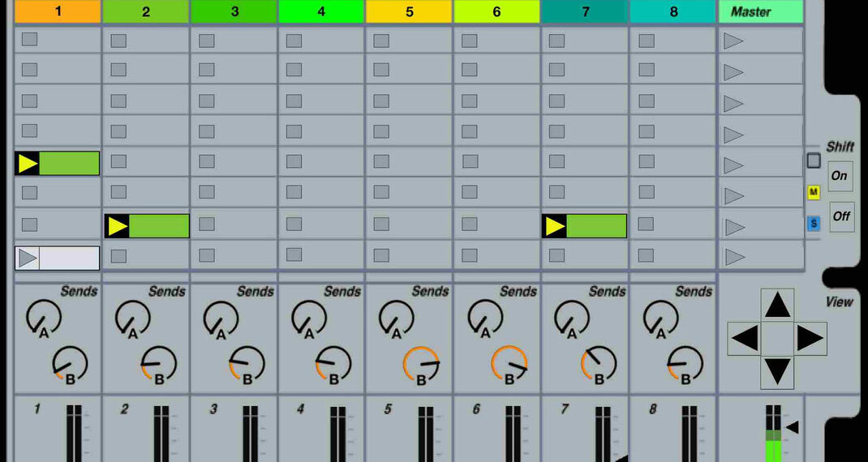Screen dimensions: 868x462
Task: Click the clip stop button in track 6 fourth row
Action: 470,131
